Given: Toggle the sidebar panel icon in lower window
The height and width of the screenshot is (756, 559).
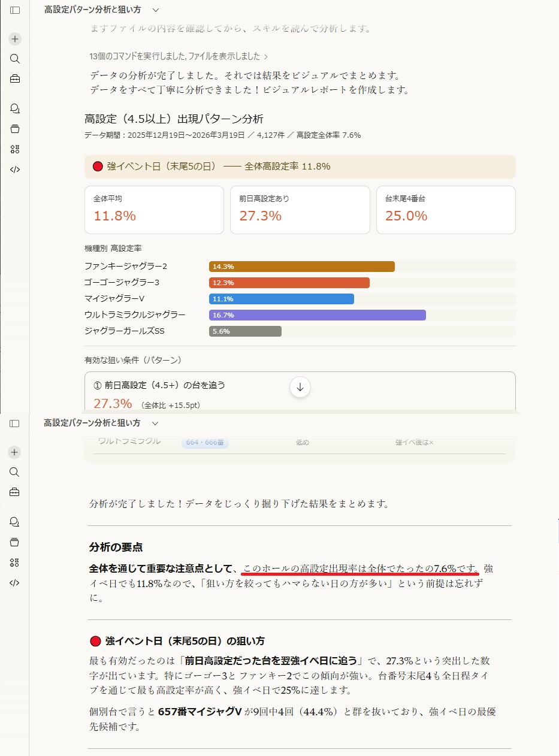Looking at the screenshot, I should [x=15, y=424].
